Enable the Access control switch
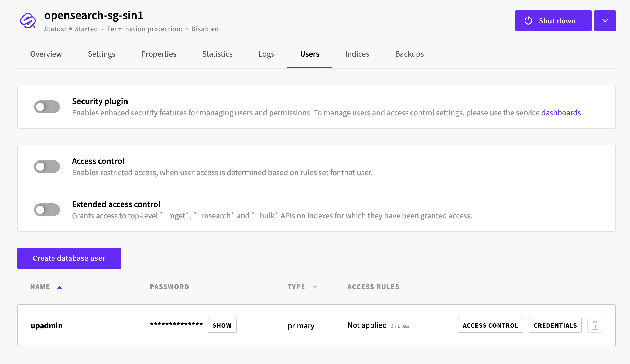The width and height of the screenshot is (630, 364). (x=47, y=167)
